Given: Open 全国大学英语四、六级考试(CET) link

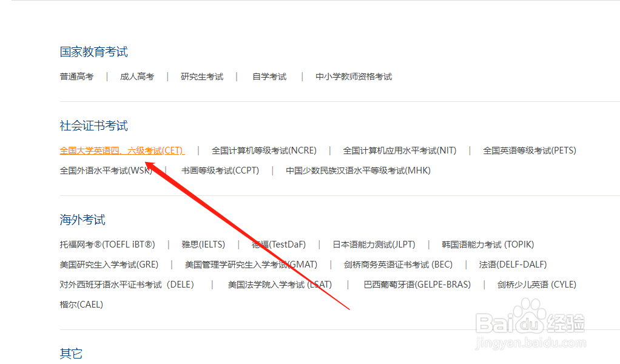Looking at the screenshot, I should pyautogui.click(x=121, y=150).
